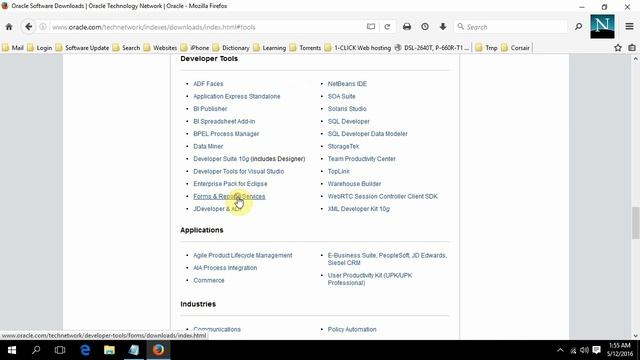640x360 pixels.
Task: Click the page vertical scrollbar thumb
Action: click(x=636, y=223)
